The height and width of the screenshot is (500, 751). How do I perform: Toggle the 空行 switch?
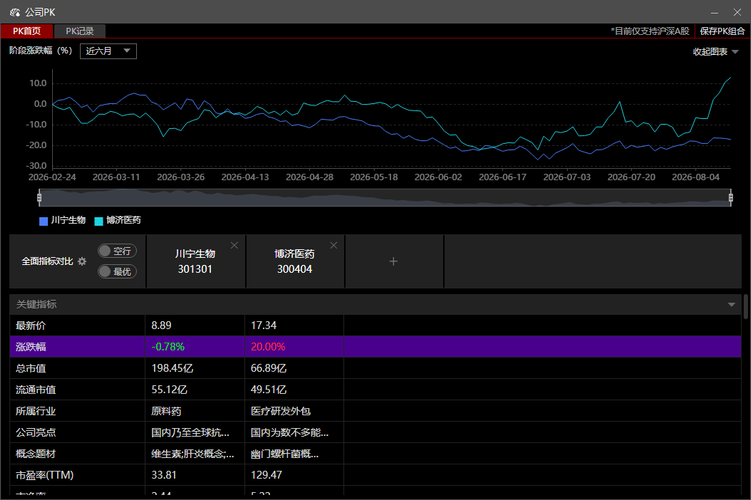point(117,251)
